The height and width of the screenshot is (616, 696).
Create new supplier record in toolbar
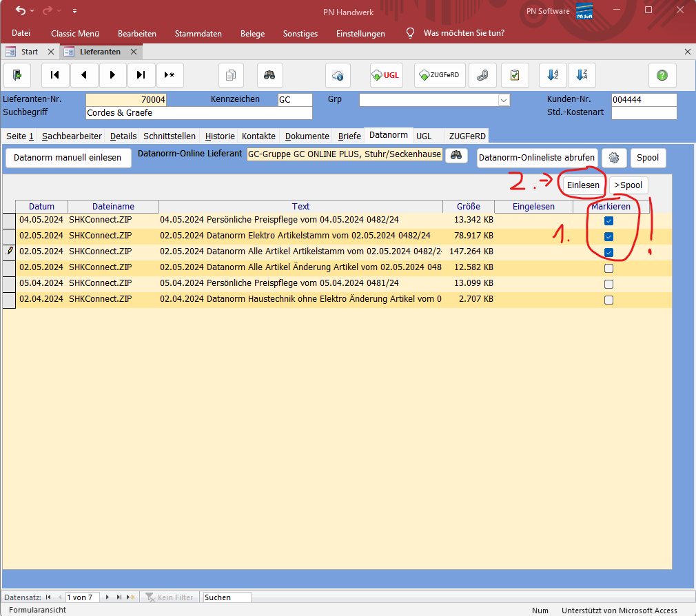pos(170,75)
